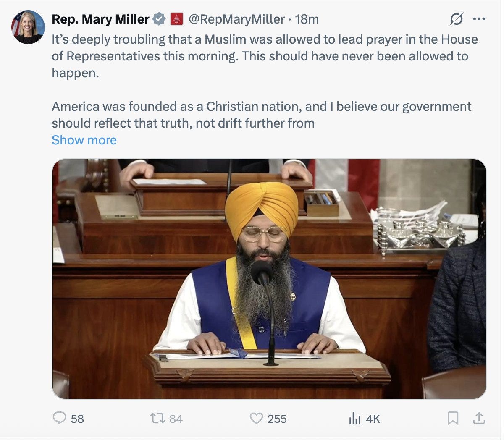Check the 84 reposts count
The height and width of the screenshot is (440, 504).
177,419
